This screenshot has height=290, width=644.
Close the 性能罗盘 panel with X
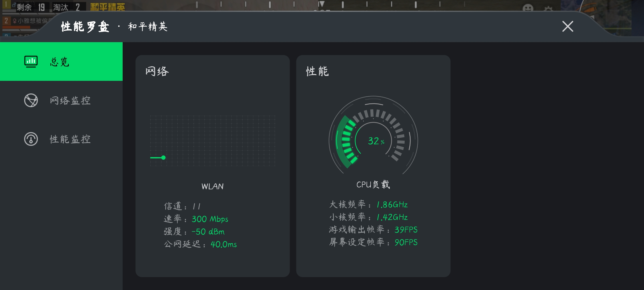[568, 26]
